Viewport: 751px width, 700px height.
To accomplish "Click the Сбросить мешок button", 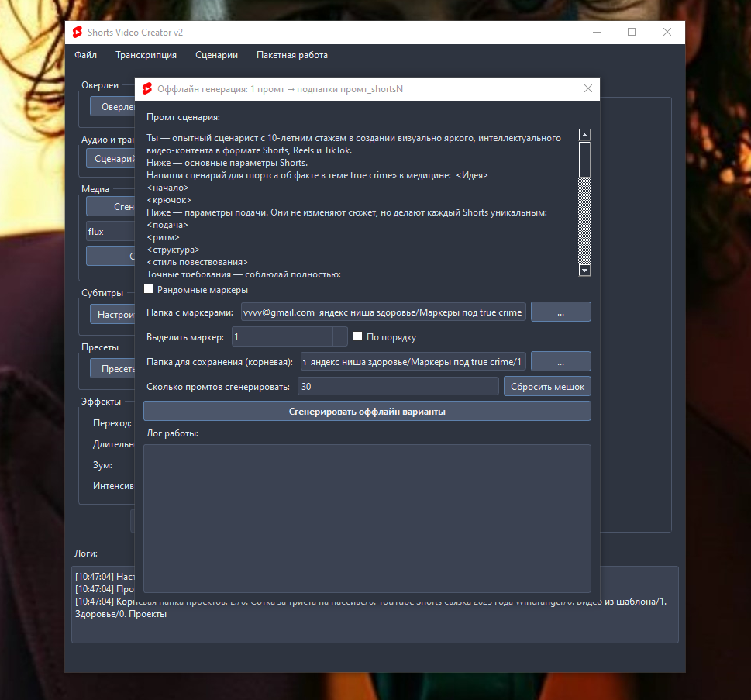I will tap(547, 387).
